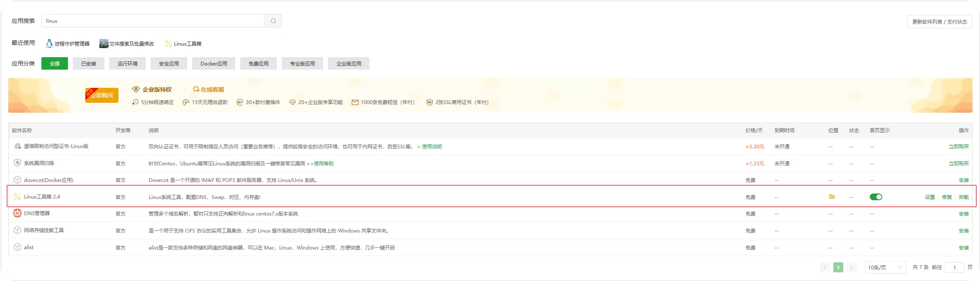The height and width of the screenshot is (281, 980).
Task: Click 更新软件列表 / 支付状态 button
Action: tap(939, 22)
